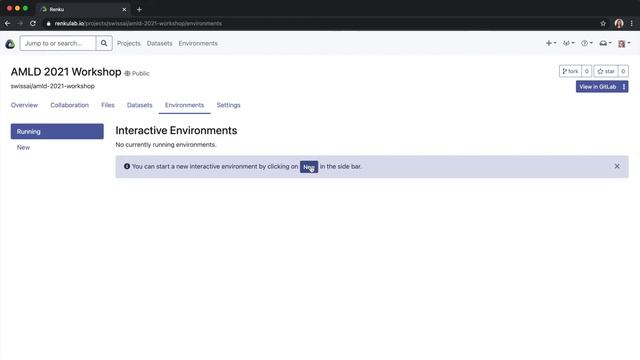Click the Interactive Environments heading

[176, 130]
